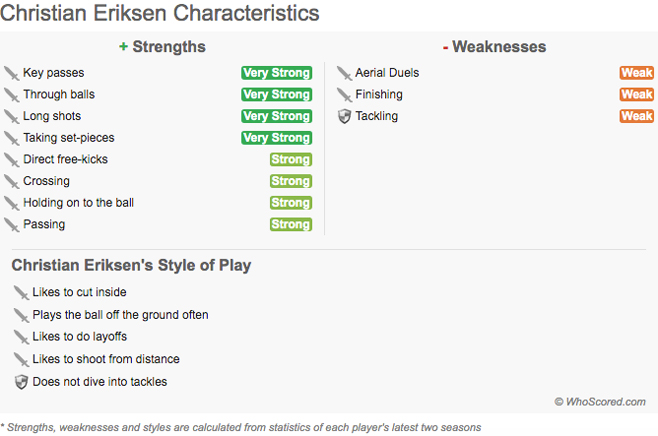Click the boot icon next to Aerial Duels

(344, 73)
